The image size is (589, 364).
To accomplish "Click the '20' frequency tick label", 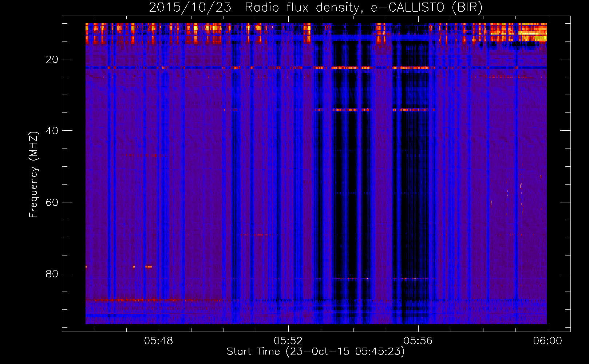I will [x=52, y=59].
